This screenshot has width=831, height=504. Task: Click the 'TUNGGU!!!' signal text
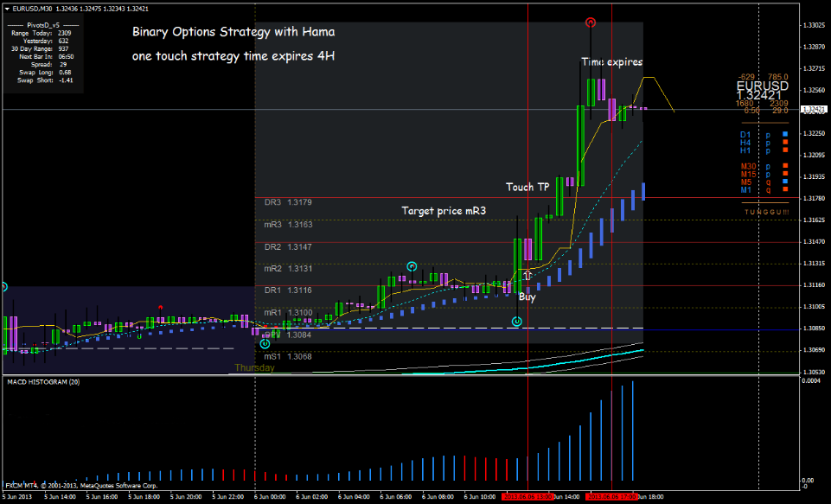tap(766, 212)
